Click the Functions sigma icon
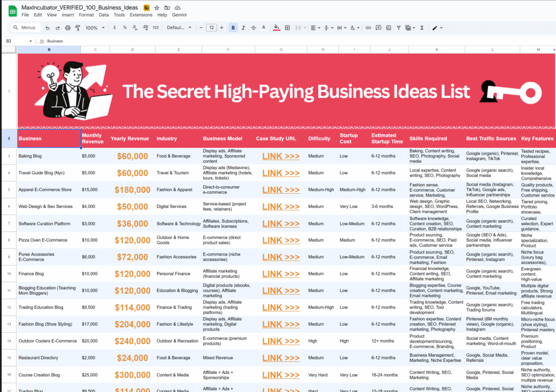556x392 pixels. point(421,28)
